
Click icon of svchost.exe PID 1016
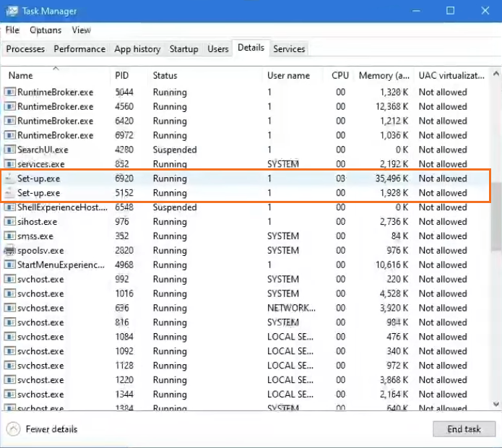pos(9,293)
